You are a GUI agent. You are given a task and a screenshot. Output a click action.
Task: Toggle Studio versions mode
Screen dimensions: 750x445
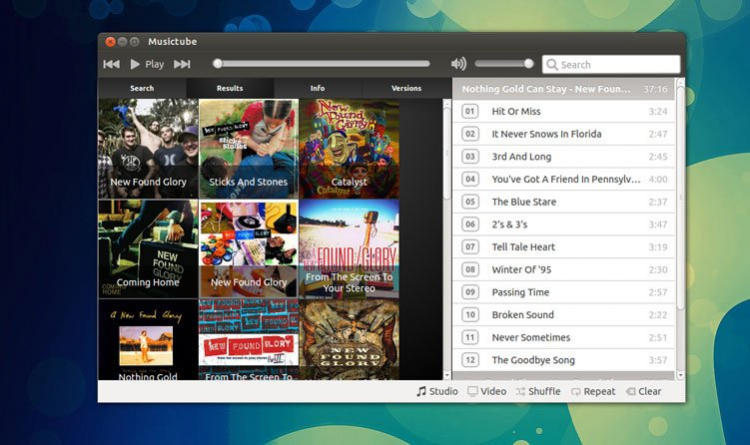[437, 391]
